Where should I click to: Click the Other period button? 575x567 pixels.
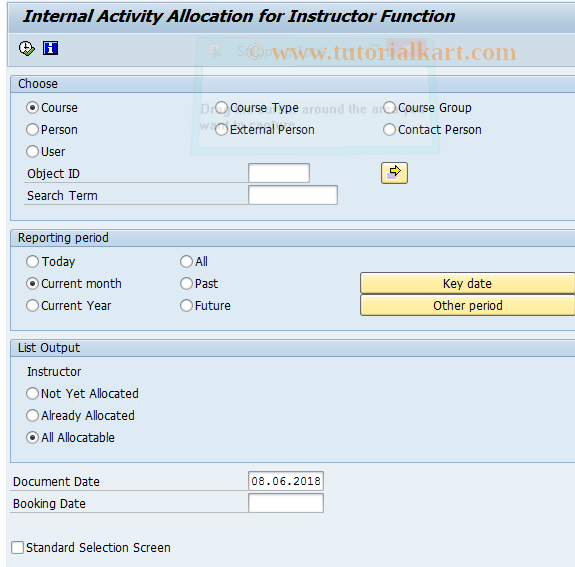pos(467,305)
